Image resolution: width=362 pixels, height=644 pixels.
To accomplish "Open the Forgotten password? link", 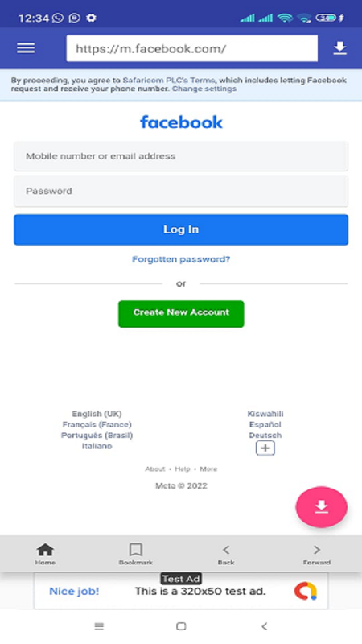I will click(x=181, y=259).
